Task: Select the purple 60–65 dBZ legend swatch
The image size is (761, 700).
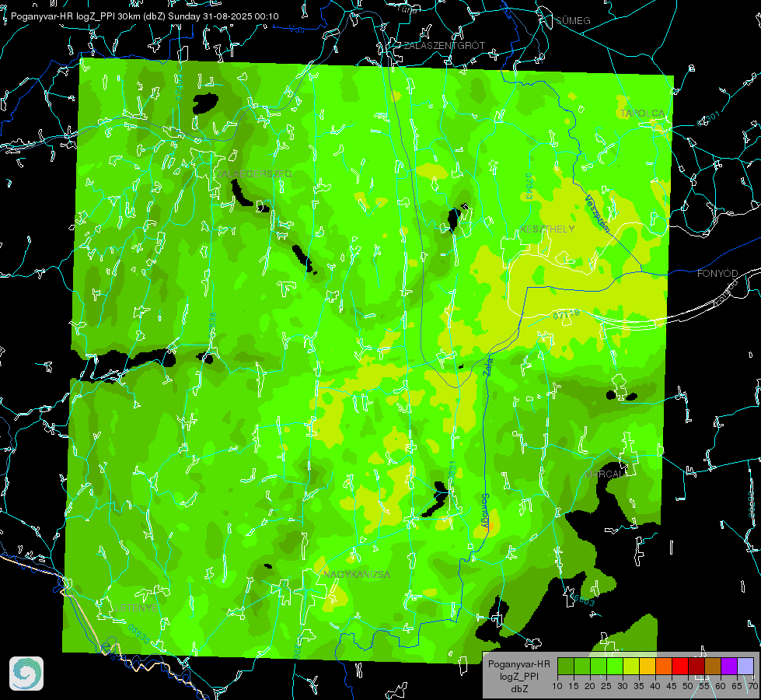Action: [x=728, y=666]
